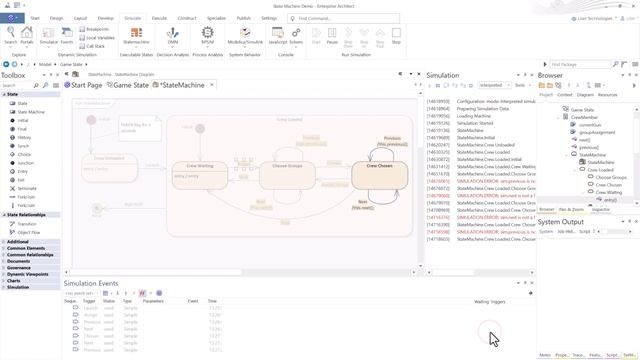640x360 pixels.
Task: Expand the Additional toolbox section
Action: click(x=4, y=242)
